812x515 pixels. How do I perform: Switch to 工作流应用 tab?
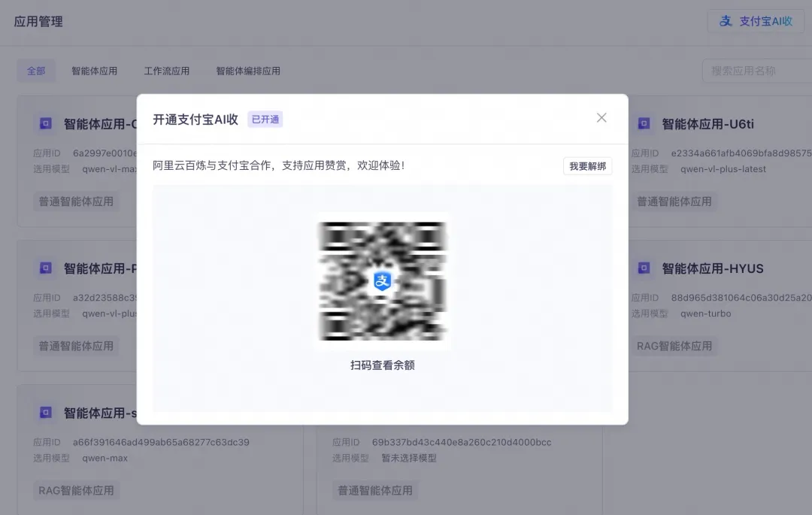[167, 71]
